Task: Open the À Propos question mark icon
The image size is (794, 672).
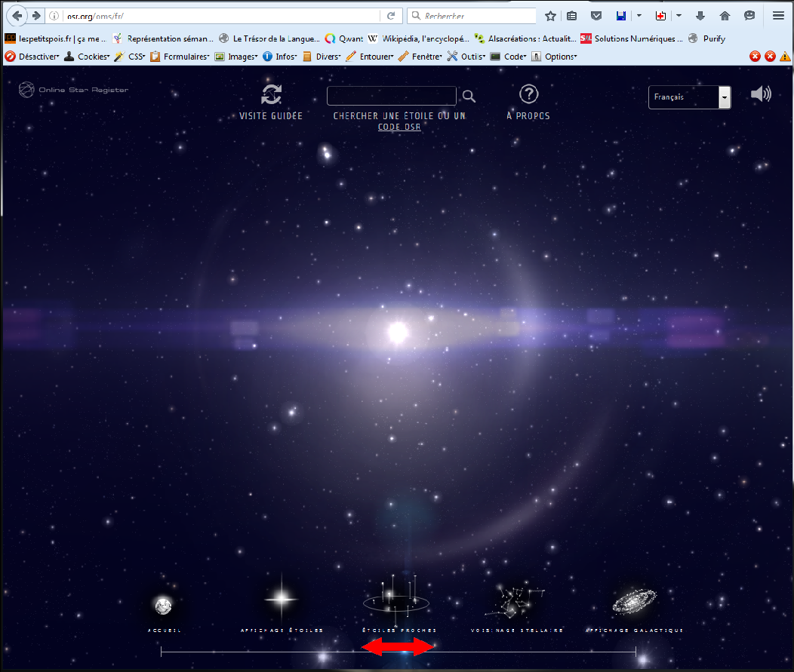Action: click(x=528, y=94)
